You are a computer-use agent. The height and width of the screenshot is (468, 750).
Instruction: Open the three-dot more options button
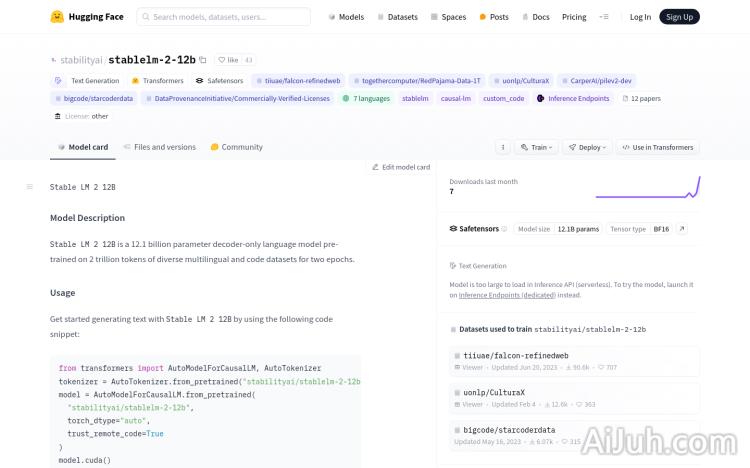[x=503, y=147]
